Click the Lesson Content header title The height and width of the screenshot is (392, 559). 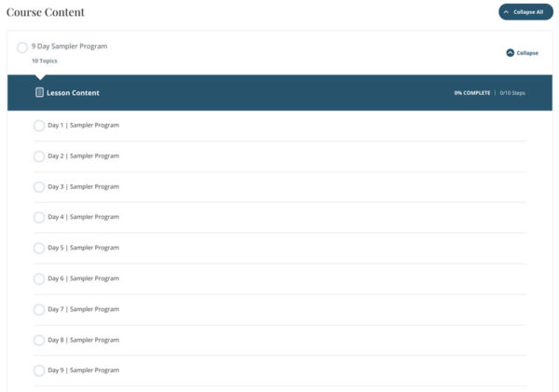[73, 93]
